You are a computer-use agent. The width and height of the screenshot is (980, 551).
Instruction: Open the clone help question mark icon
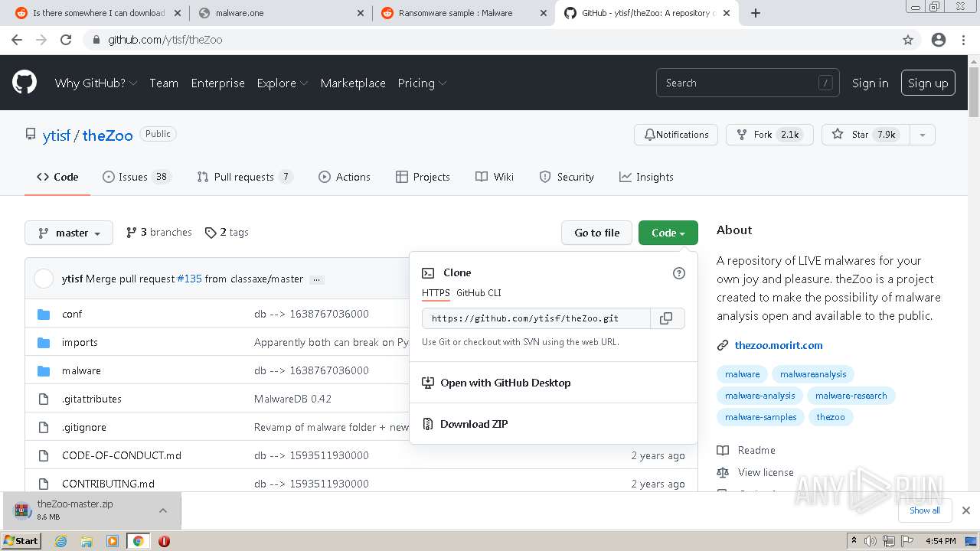[678, 273]
